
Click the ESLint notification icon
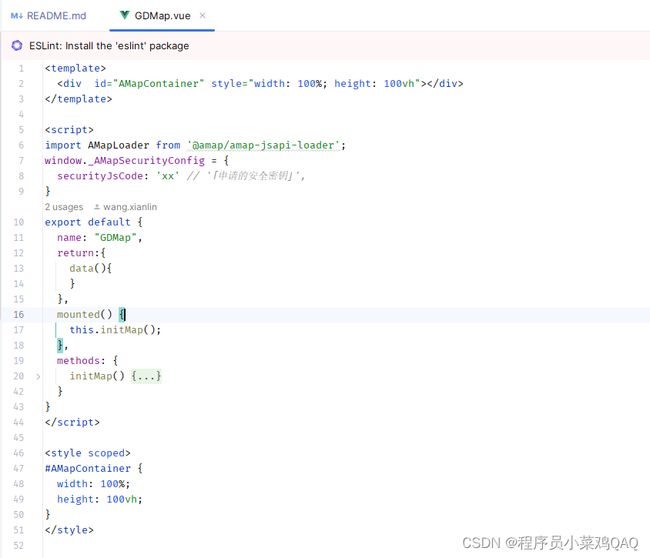pyautogui.click(x=17, y=46)
